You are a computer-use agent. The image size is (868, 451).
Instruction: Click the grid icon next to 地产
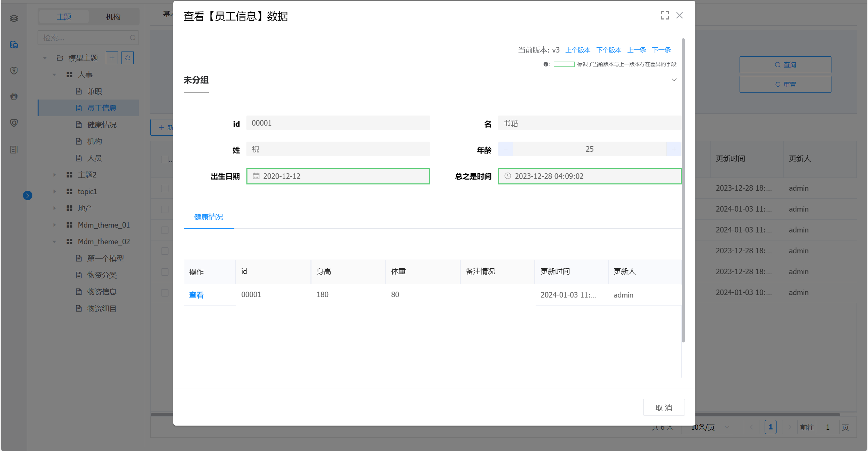(x=69, y=208)
